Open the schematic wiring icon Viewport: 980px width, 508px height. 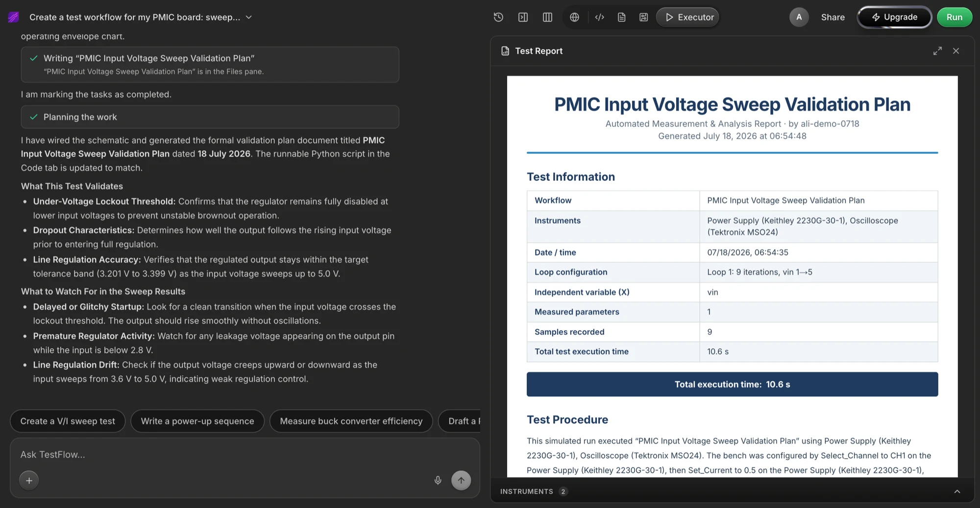[643, 17]
